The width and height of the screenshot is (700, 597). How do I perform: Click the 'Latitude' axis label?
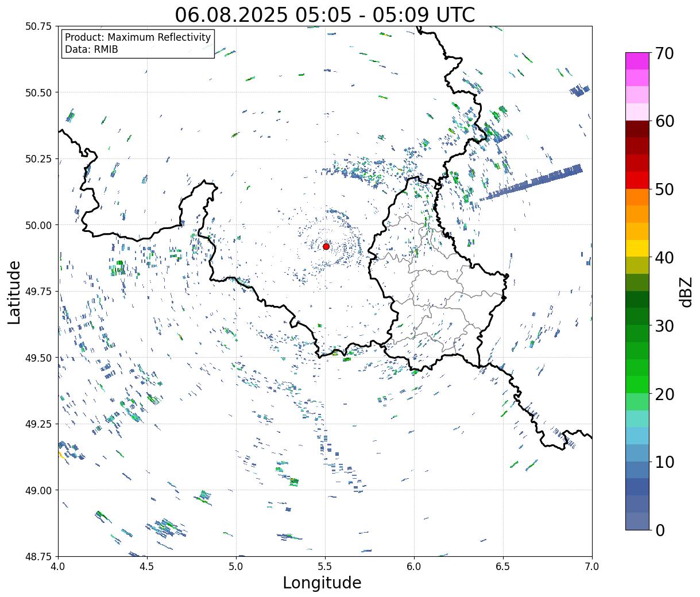click(14, 292)
